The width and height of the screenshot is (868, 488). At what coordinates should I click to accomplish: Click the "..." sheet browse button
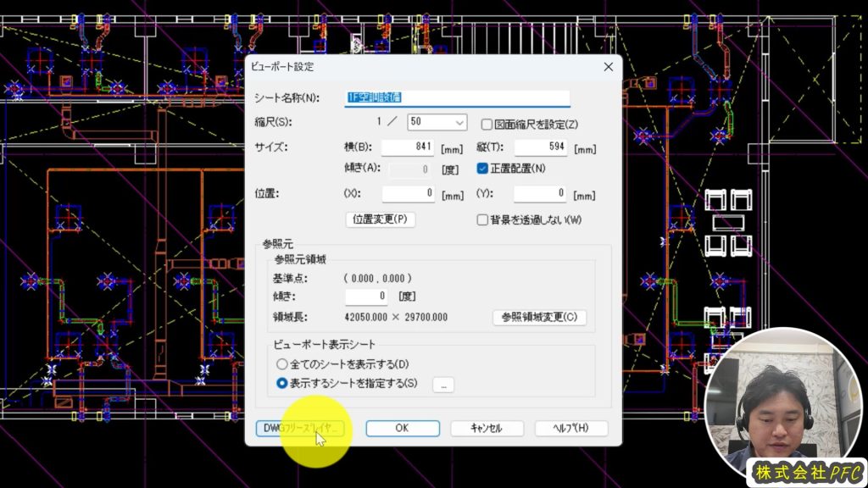[x=444, y=385]
